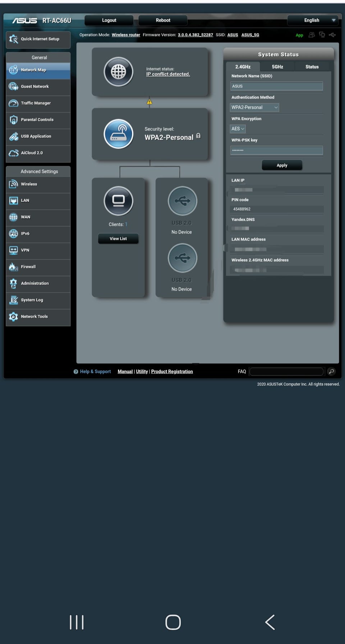Screen dimensions: 345x644
Task: Open Network Tools icon
Action: point(14,317)
